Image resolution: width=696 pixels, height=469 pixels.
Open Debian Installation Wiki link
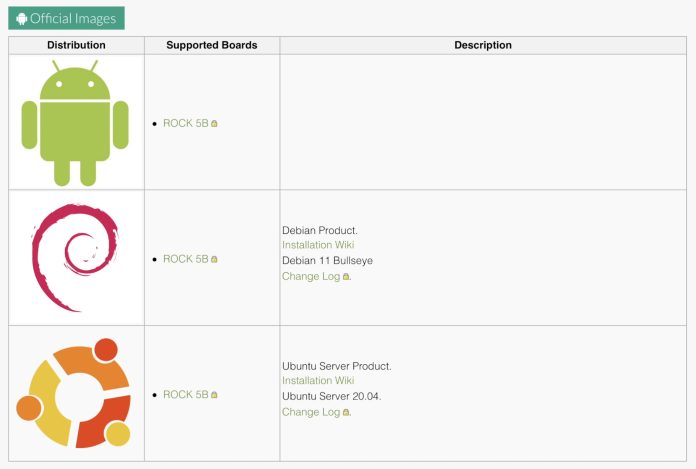pos(318,245)
